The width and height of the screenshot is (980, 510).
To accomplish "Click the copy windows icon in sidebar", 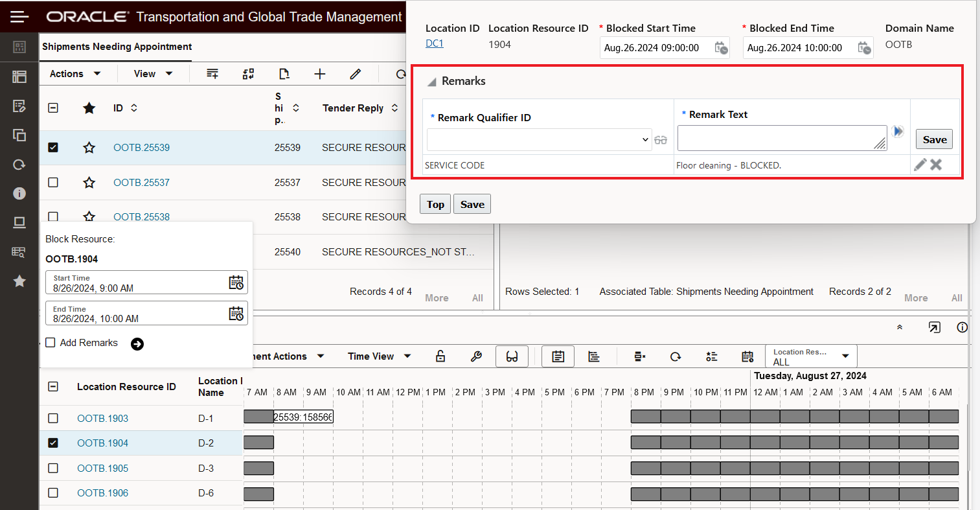I will point(19,135).
